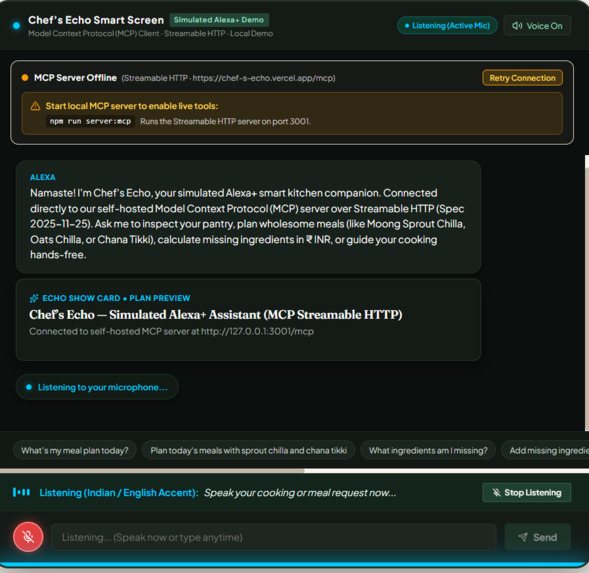Click the npm run server:mcp command
The image size is (589, 573).
[90, 121]
